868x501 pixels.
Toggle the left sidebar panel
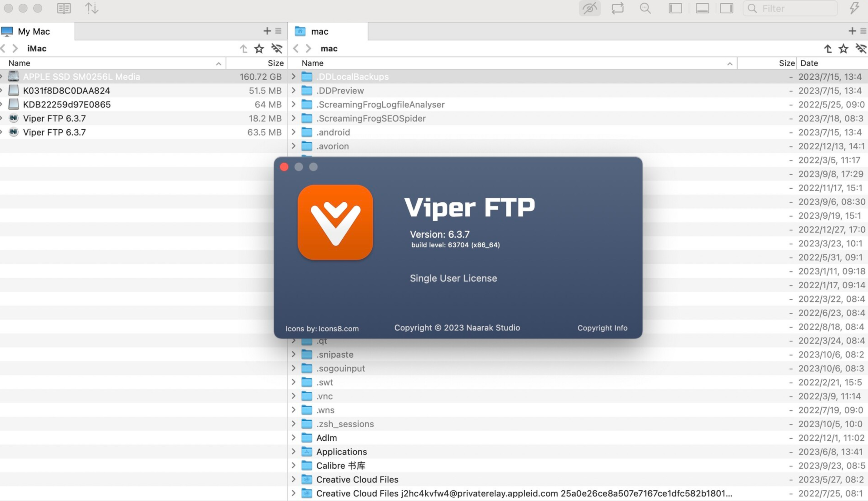(675, 8)
